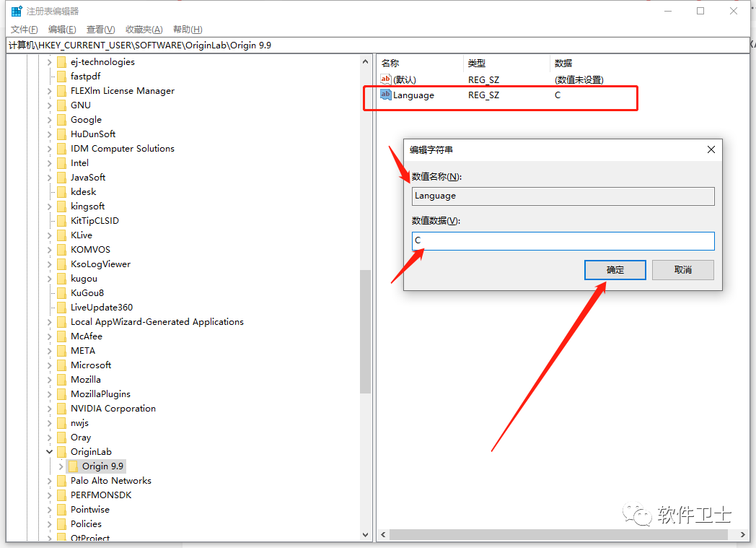Select the HuDunSoft tree item
This screenshot has width=756, height=548.
(93, 134)
